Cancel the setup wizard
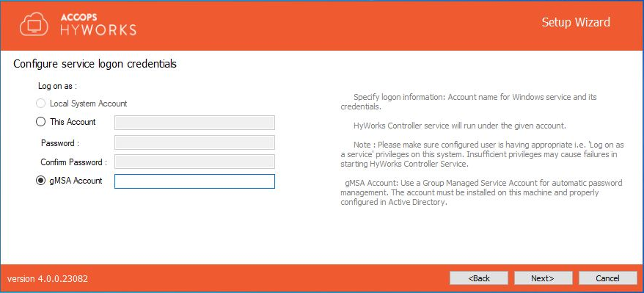The image size is (644, 293). 607,278
